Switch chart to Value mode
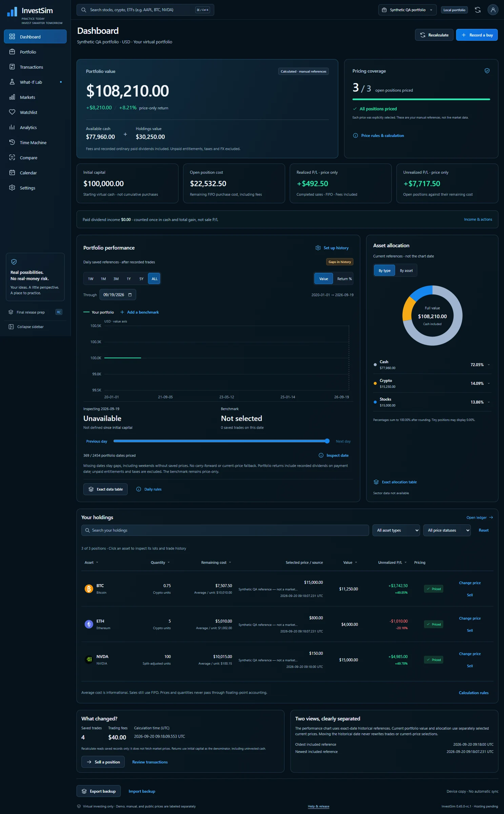The width and height of the screenshot is (504, 814). click(324, 279)
